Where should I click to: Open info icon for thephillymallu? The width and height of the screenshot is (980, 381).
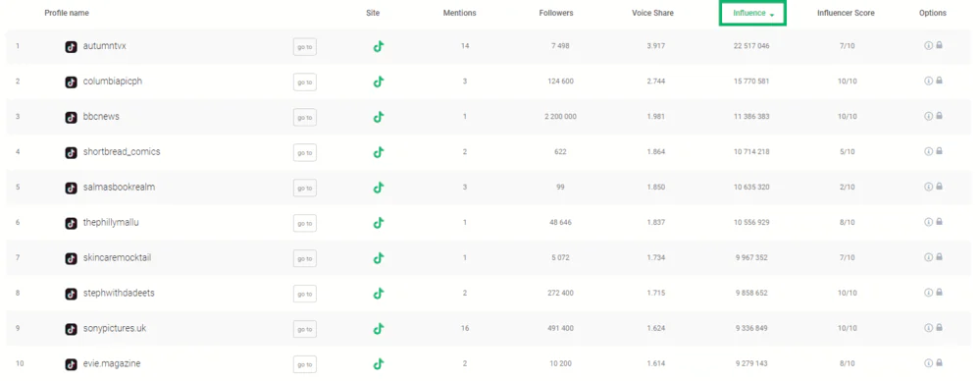pyautogui.click(x=928, y=222)
